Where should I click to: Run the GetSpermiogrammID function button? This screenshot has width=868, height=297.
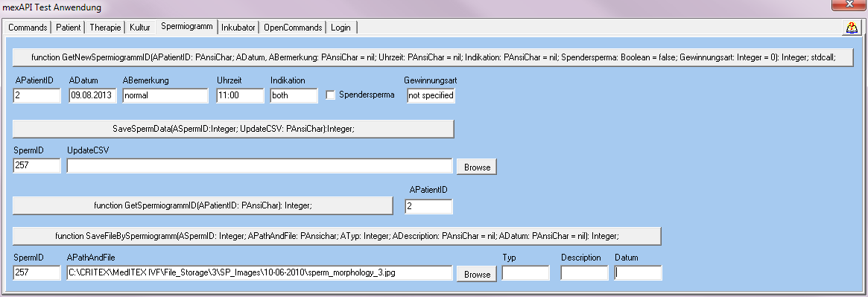point(203,205)
